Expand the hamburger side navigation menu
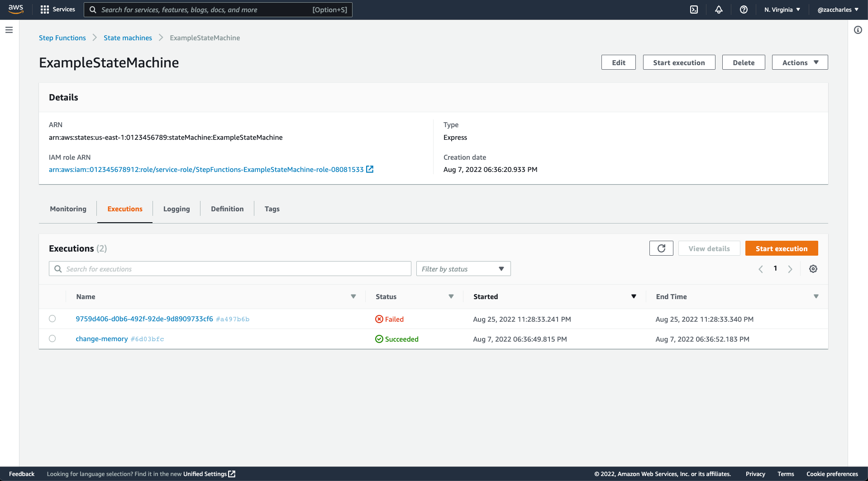 click(x=9, y=30)
